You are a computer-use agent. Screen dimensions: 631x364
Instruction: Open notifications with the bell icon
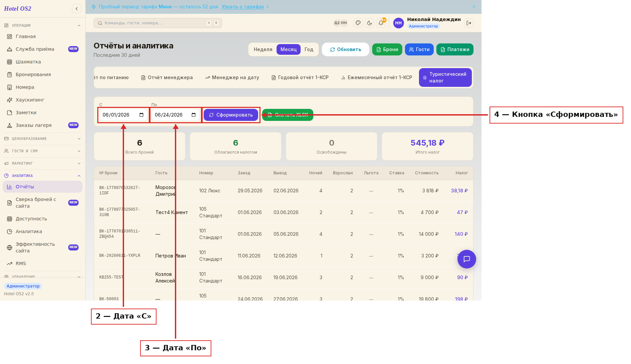pos(381,23)
